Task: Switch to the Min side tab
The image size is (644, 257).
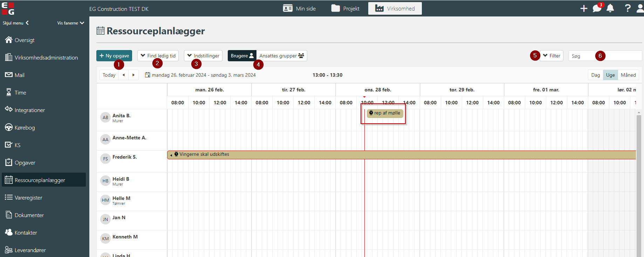Action: [x=299, y=8]
